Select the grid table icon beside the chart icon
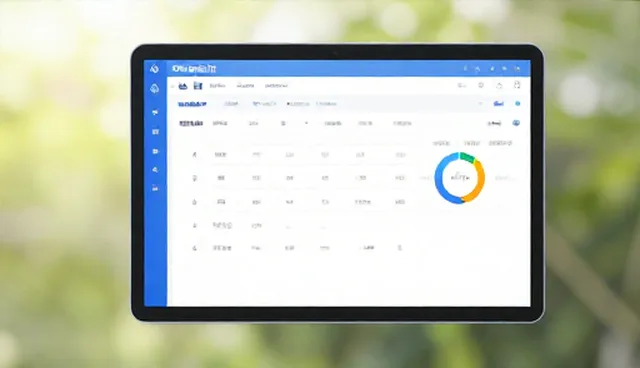640x368 pixels. click(x=198, y=85)
